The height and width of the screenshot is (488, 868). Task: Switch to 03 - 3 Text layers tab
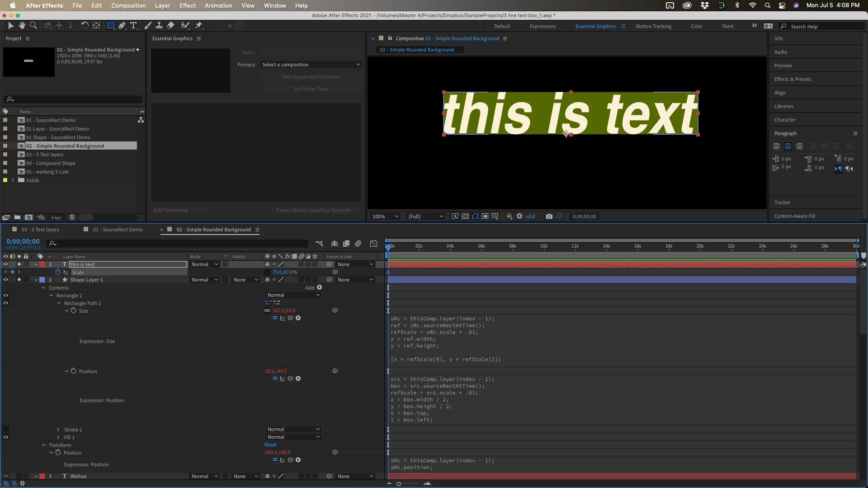(x=40, y=230)
